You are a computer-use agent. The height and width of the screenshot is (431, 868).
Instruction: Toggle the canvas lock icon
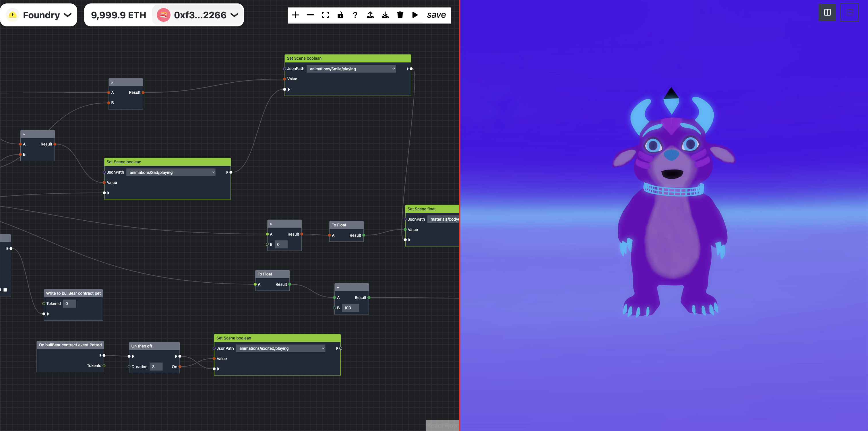(340, 15)
